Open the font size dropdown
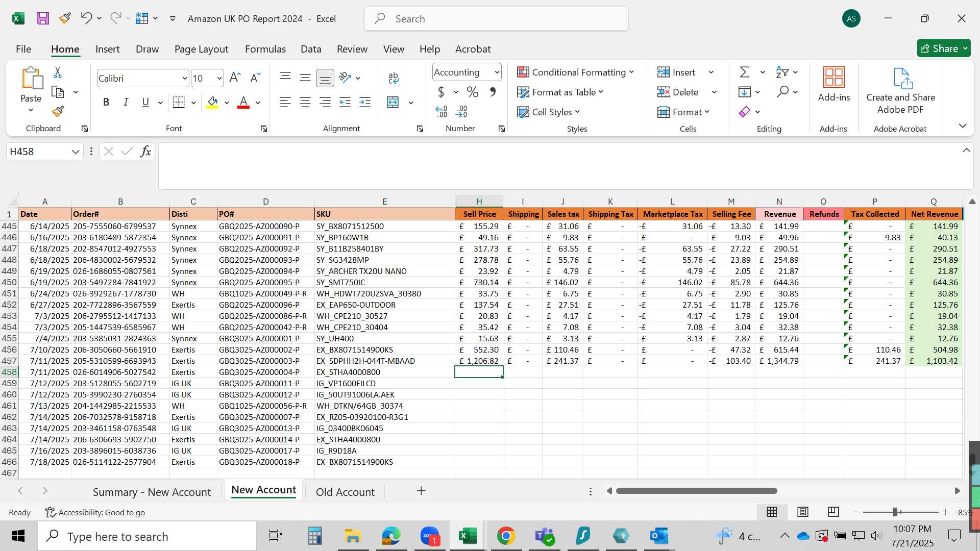Image resolution: width=980 pixels, height=551 pixels. click(x=219, y=79)
